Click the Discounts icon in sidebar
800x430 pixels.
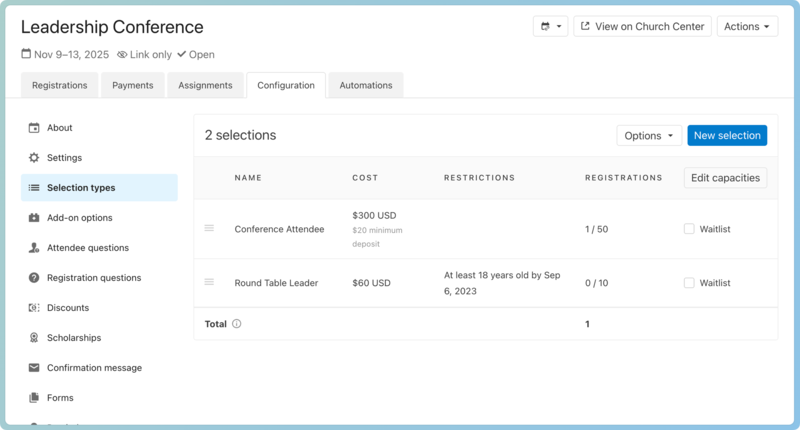[34, 308]
